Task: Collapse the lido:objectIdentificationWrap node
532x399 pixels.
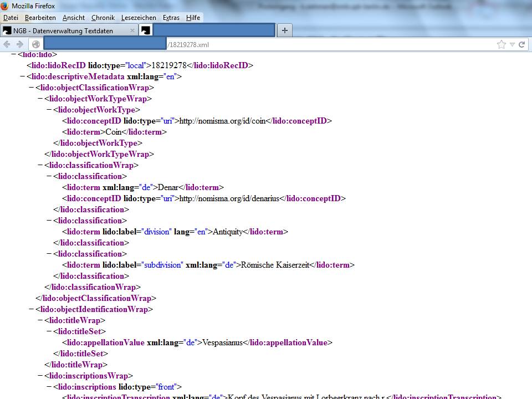Action: click(31, 309)
